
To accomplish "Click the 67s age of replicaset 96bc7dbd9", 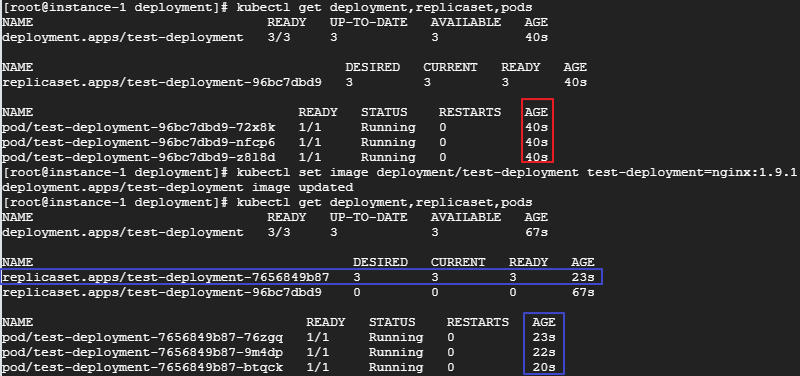I will coord(583,292).
